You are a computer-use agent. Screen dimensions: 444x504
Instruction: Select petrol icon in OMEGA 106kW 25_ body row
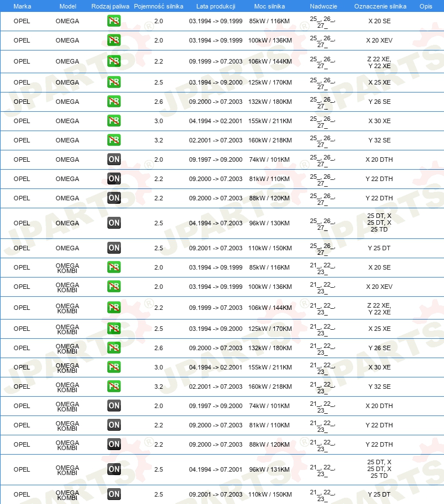[x=114, y=61]
